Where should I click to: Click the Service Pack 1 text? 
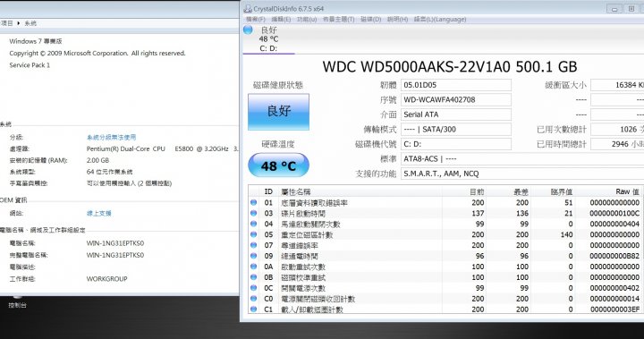pos(30,65)
